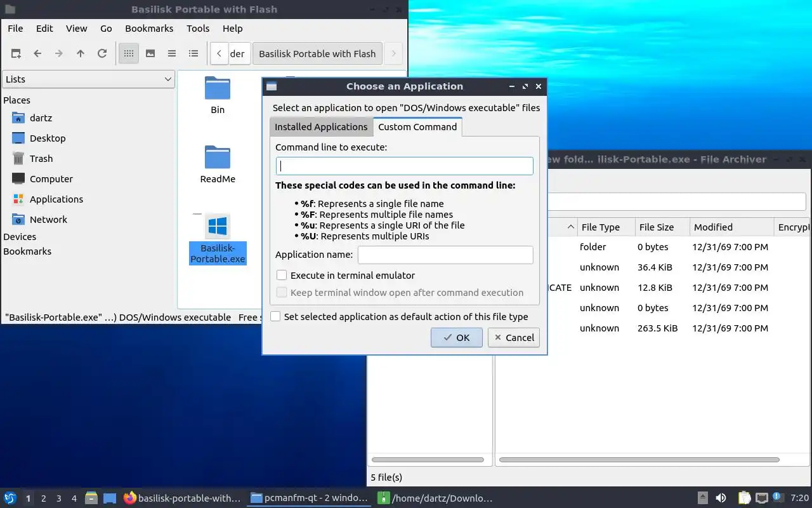Viewport: 812px width, 508px height.
Task: Click the horizontal scrollbar in File Archiver list
Action: pos(639,460)
